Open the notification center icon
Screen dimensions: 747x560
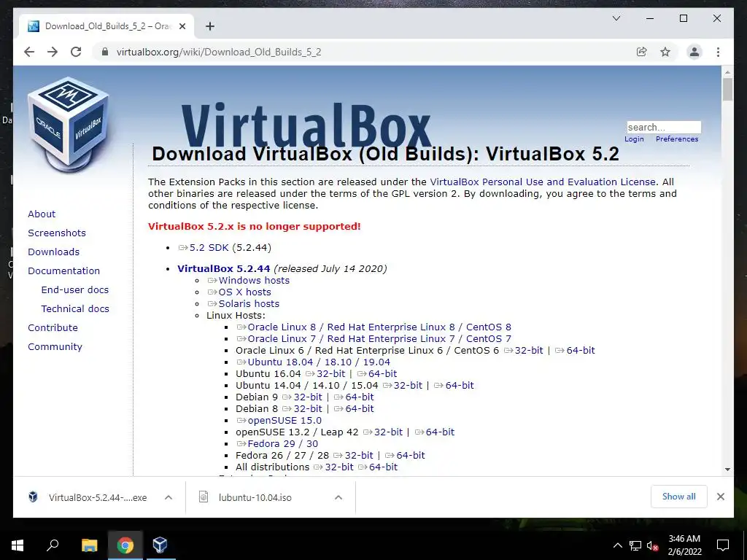(x=723, y=545)
